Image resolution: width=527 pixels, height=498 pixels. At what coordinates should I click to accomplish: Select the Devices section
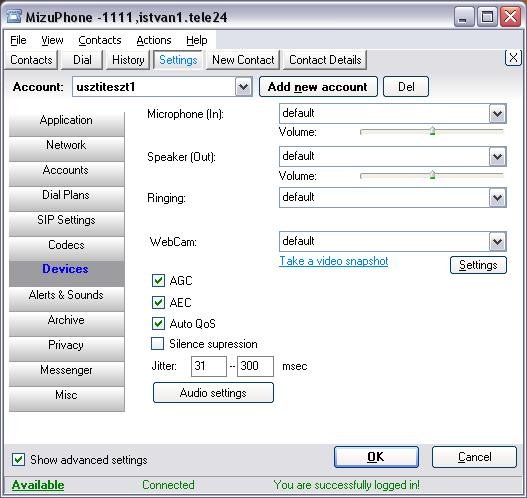point(67,274)
